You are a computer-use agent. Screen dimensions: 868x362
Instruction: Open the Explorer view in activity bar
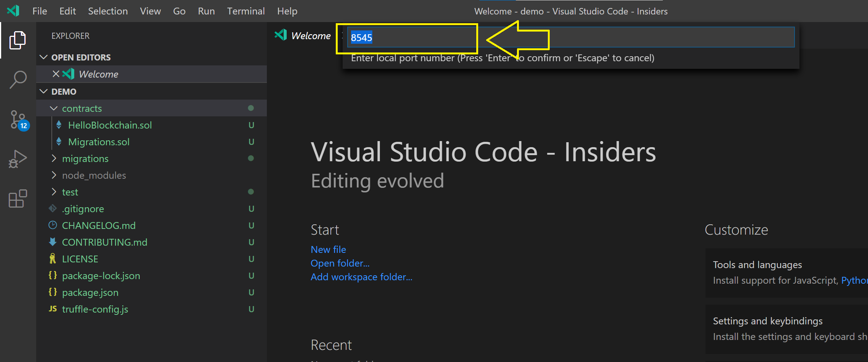point(18,40)
